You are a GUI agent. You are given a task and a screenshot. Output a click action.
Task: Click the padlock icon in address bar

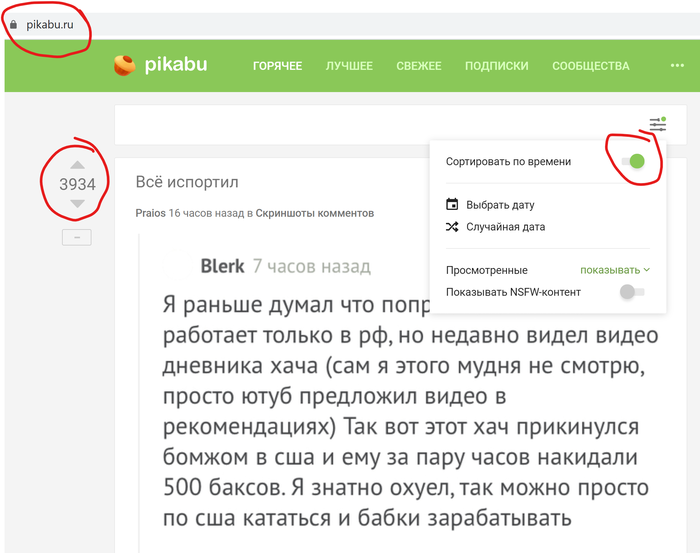(14, 25)
